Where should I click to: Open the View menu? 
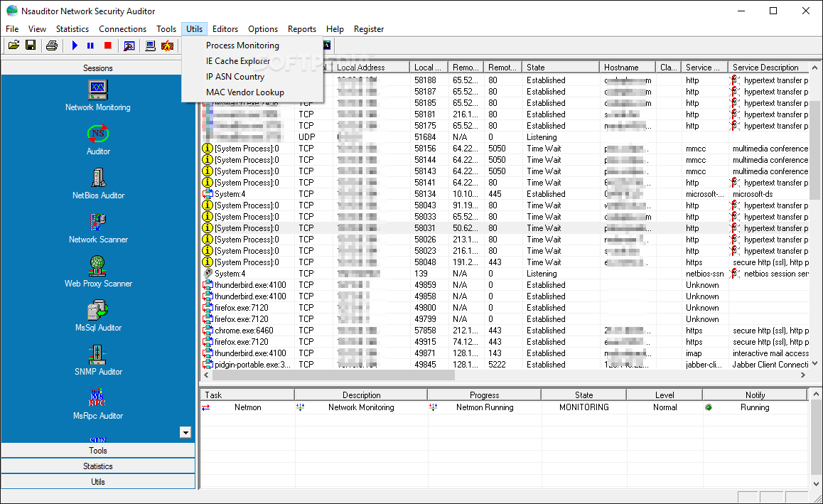37,29
